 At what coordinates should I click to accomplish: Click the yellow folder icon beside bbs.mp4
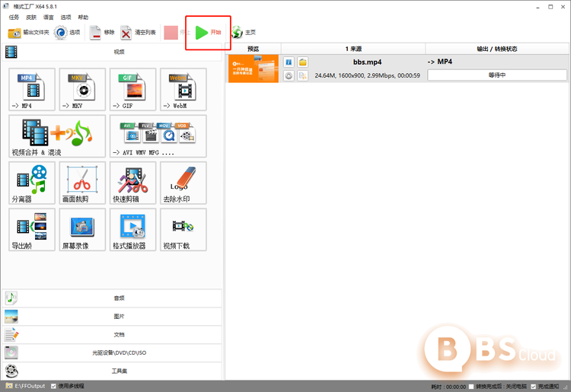[x=302, y=62]
